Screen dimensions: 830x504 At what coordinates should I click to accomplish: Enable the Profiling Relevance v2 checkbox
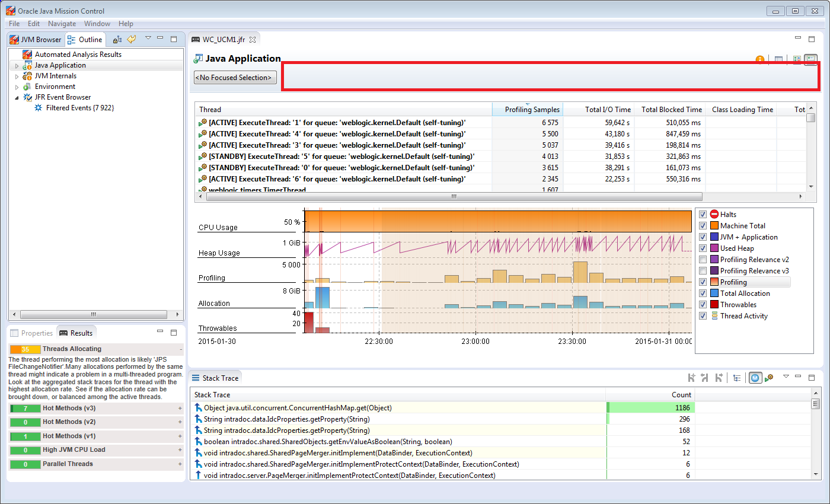click(x=703, y=260)
